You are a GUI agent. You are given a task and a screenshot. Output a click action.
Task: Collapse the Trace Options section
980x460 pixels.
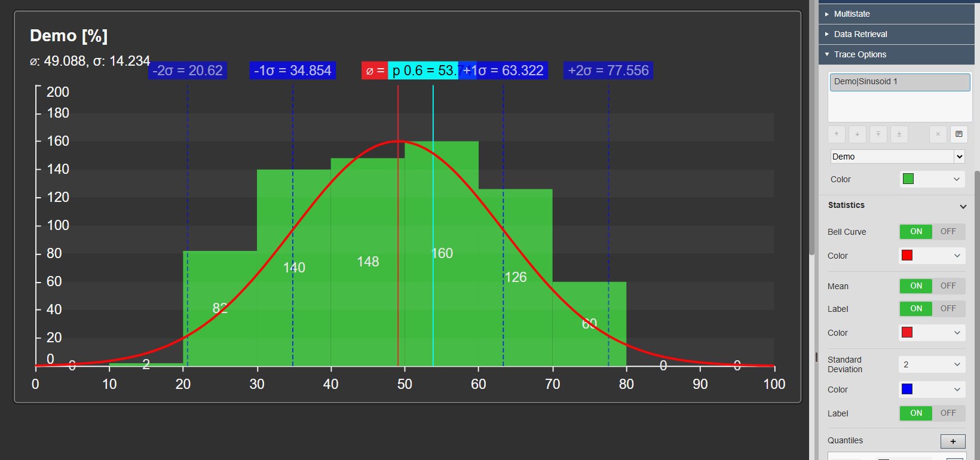(896, 54)
